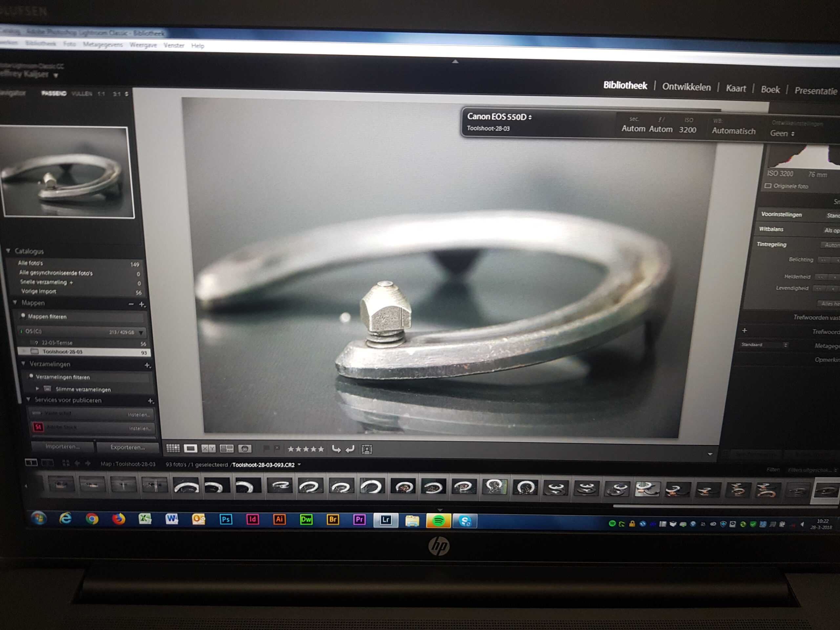The height and width of the screenshot is (630, 840).
Task: Collapse the Verzamelingen panel
Action: click(23, 364)
